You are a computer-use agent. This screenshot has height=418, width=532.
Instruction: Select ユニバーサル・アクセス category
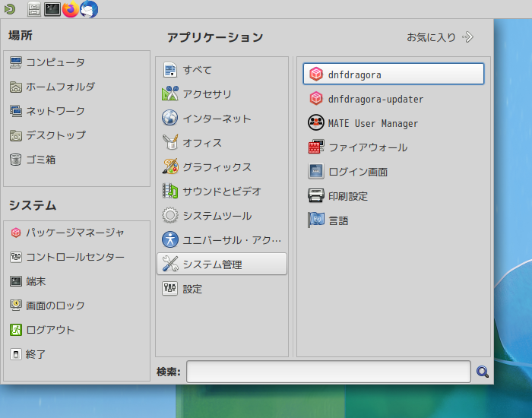(222, 240)
